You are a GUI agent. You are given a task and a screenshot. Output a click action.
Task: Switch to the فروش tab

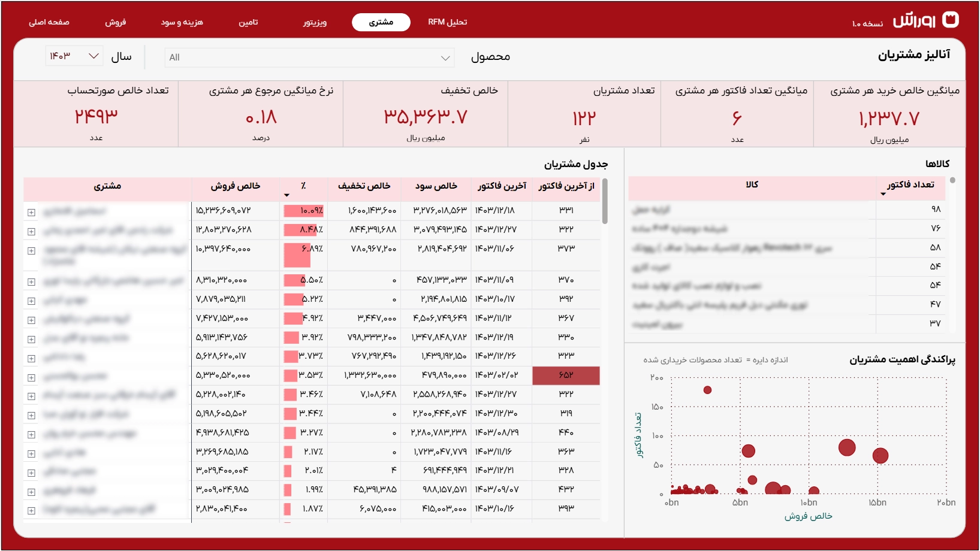point(115,22)
